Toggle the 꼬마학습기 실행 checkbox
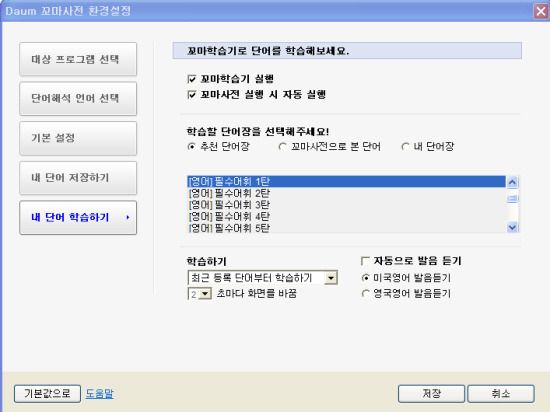The image size is (550, 412). click(x=192, y=79)
